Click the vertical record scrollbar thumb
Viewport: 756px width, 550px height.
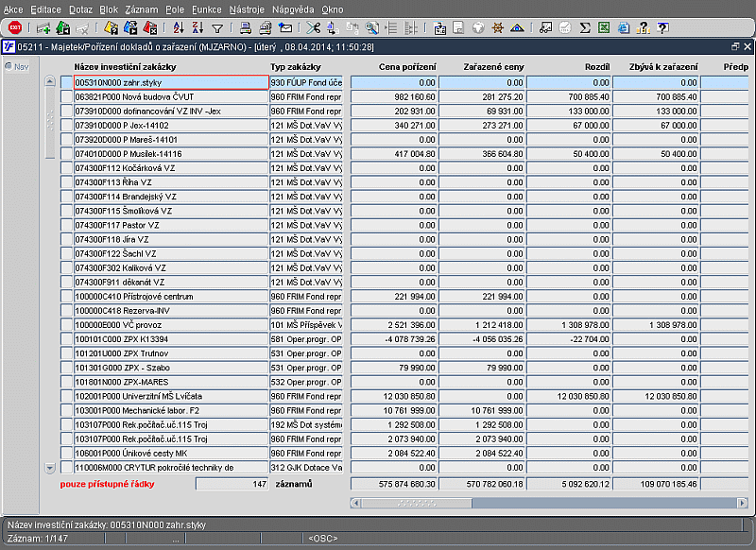50,122
